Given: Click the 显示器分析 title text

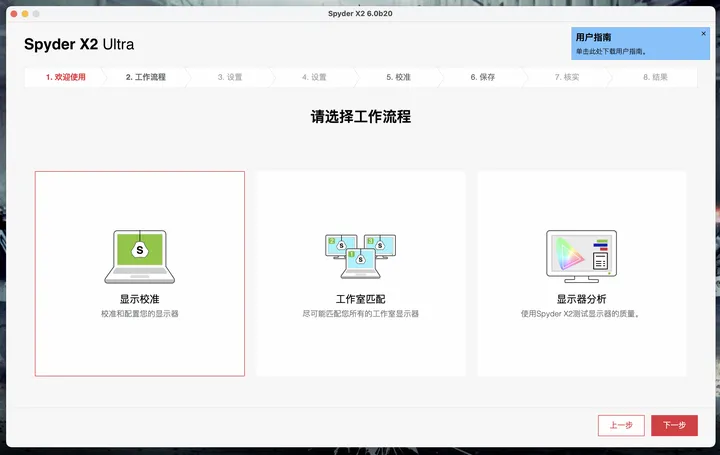Looking at the screenshot, I should (x=581, y=299).
